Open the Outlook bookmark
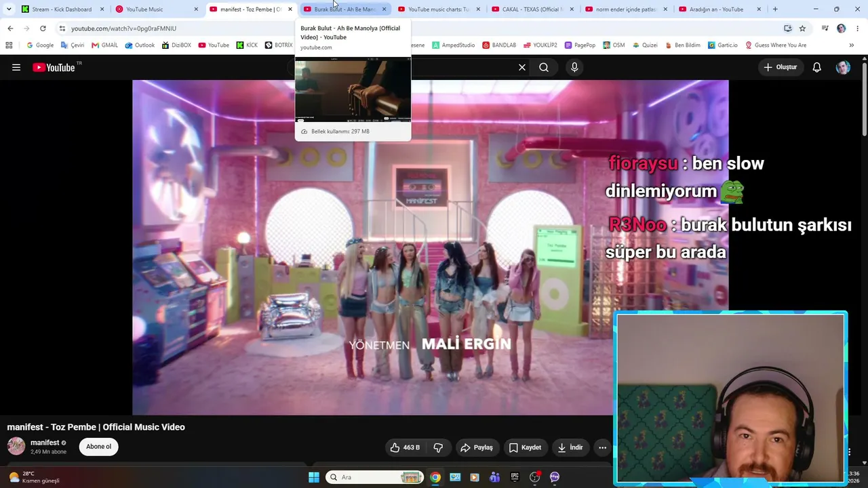Image resolution: width=868 pixels, height=488 pixels. coord(140,45)
